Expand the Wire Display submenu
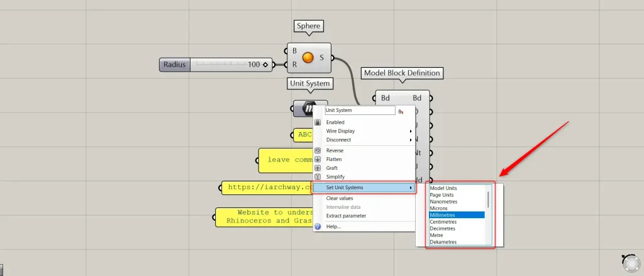The height and width of the screenshot is (276, 644). (364, 131)
